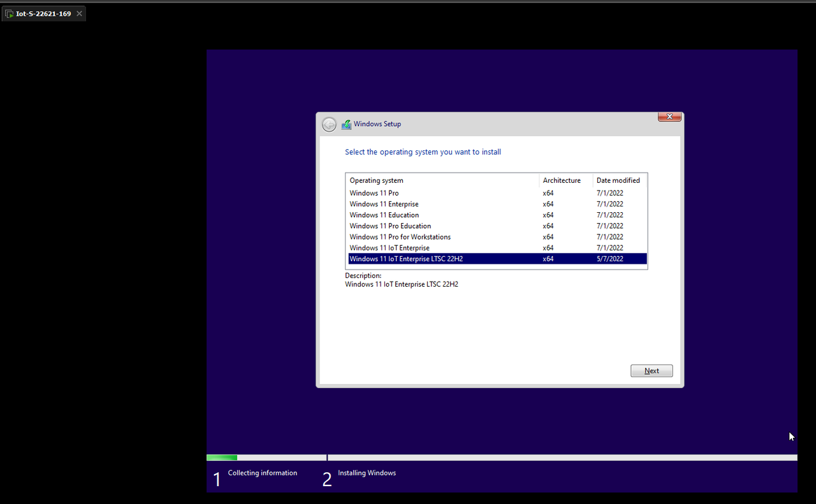Click the Next button
This screenshot has height=504, width=816.
[x=652, y=371]
